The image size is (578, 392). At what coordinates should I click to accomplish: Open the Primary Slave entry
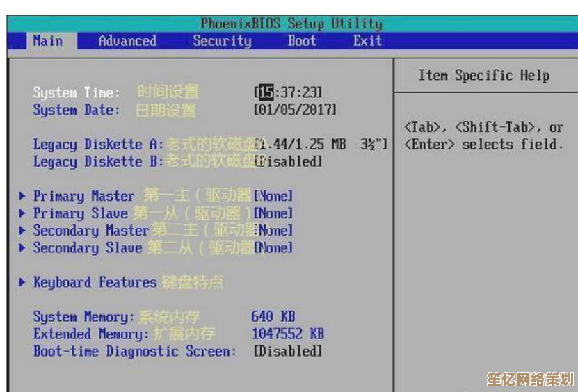click(81, 213)
